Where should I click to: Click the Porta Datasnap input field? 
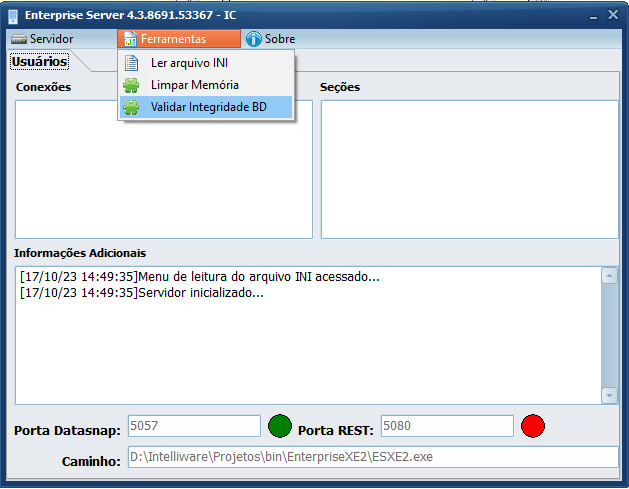coord(193,427)
